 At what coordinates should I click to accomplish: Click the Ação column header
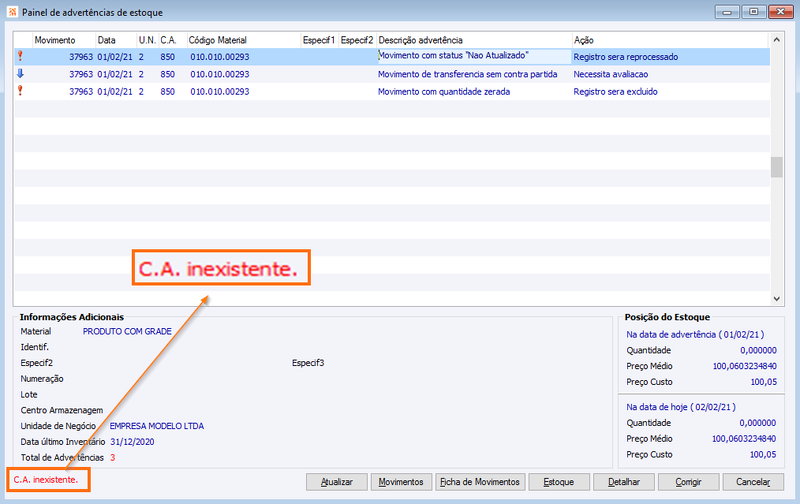click(x=670, y=40)
